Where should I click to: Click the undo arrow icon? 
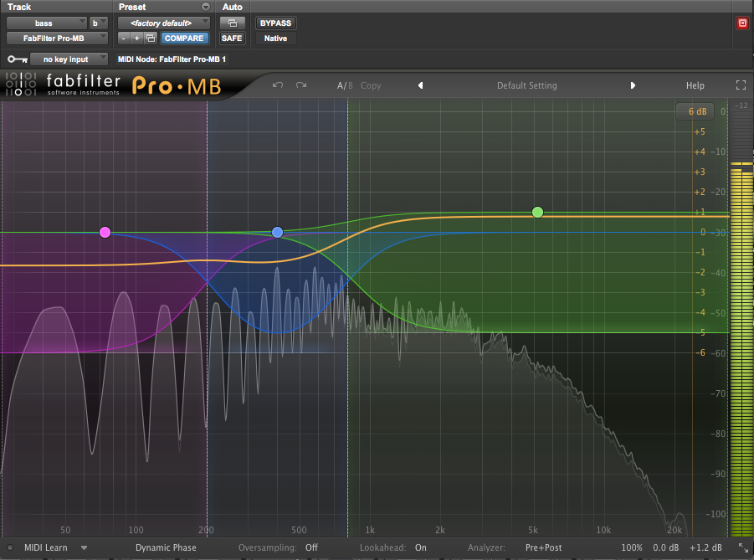278,85
